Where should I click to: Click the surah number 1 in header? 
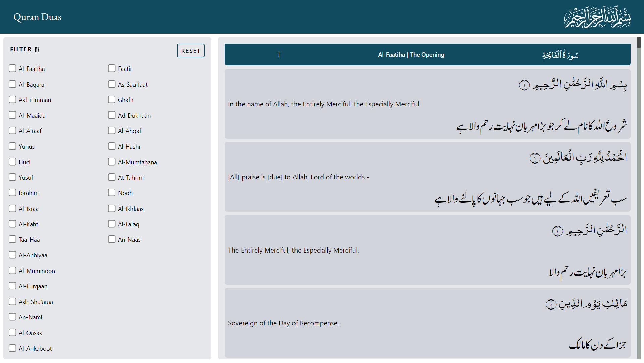click(279, 54)
